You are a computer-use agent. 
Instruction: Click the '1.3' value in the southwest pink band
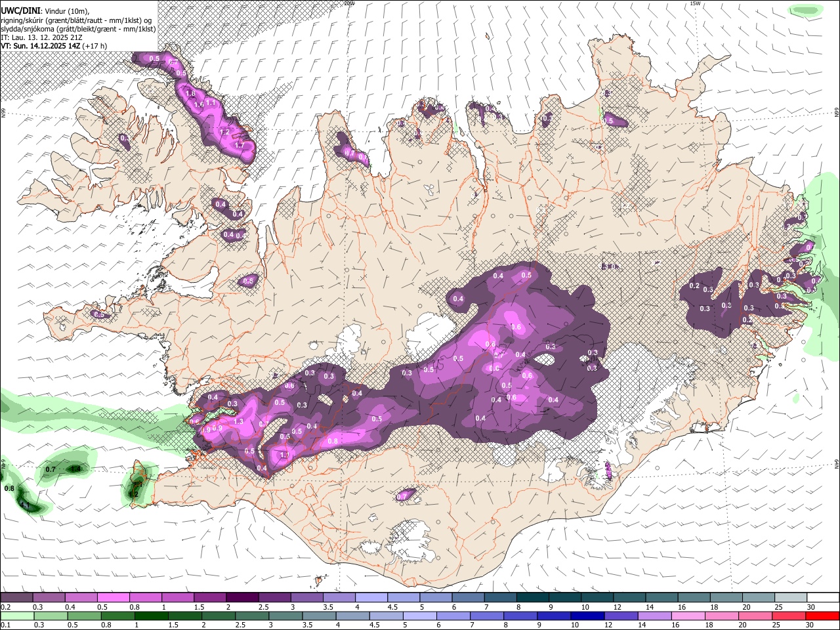[x=239, y=421]
